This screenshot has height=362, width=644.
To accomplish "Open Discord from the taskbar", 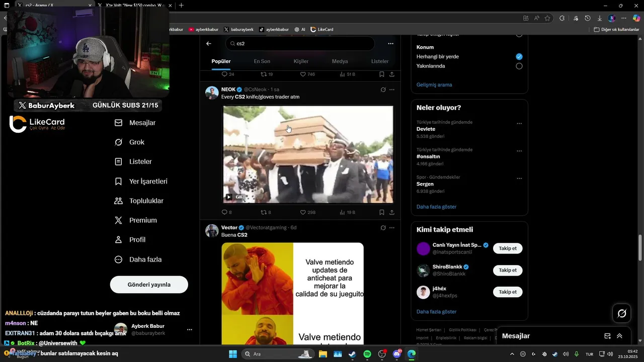I will coord(397,354).
